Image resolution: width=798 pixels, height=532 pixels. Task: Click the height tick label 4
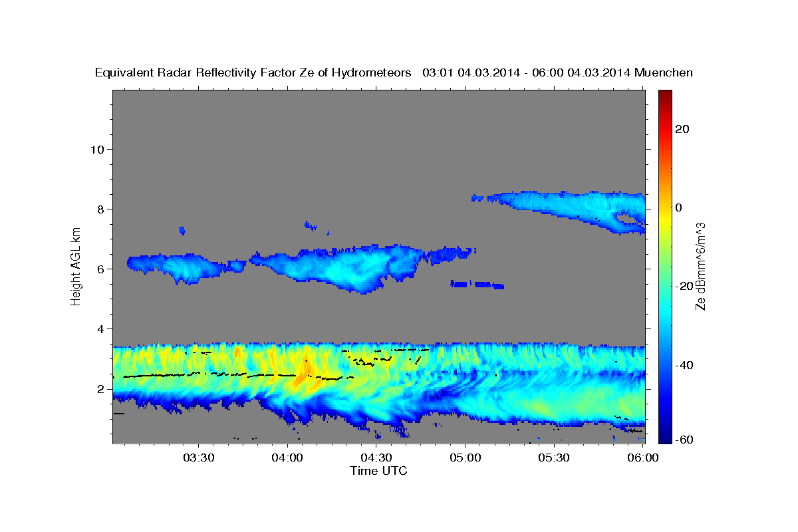coord(100,329)
